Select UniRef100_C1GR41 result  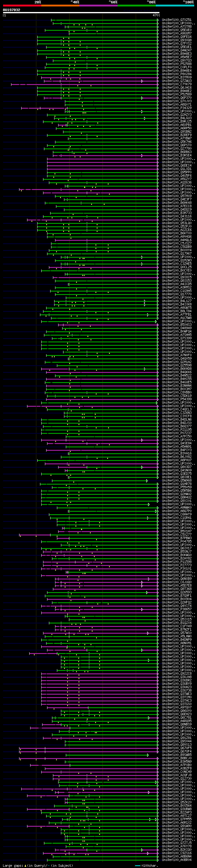point(177,518)
